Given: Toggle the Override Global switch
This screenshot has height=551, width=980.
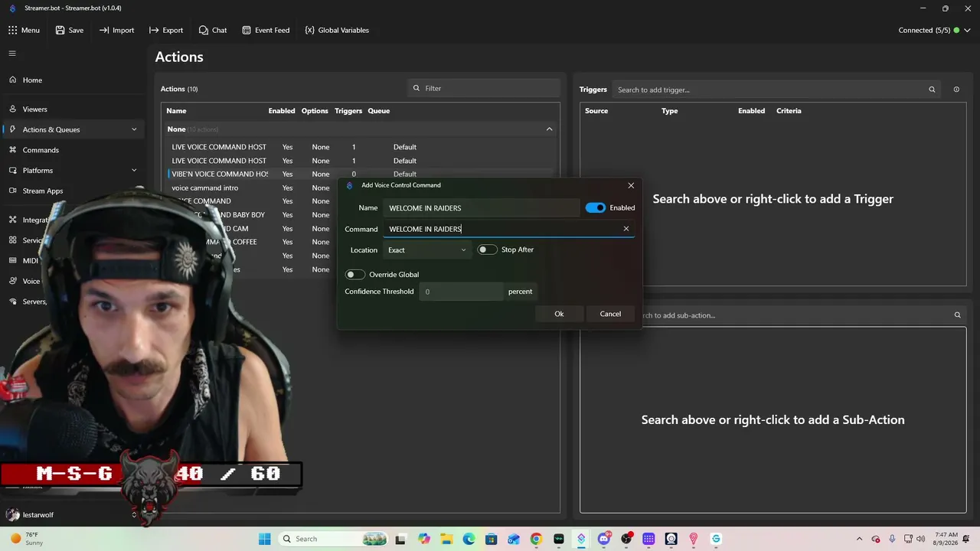Looking at the screenshot, I should coord(354,274).
